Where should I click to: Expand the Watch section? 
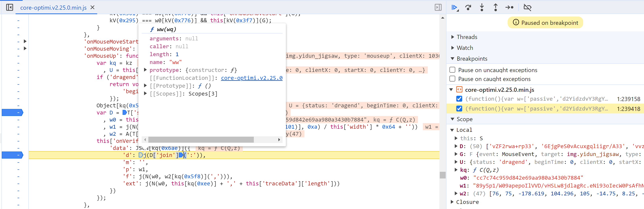tap(453, 47)
